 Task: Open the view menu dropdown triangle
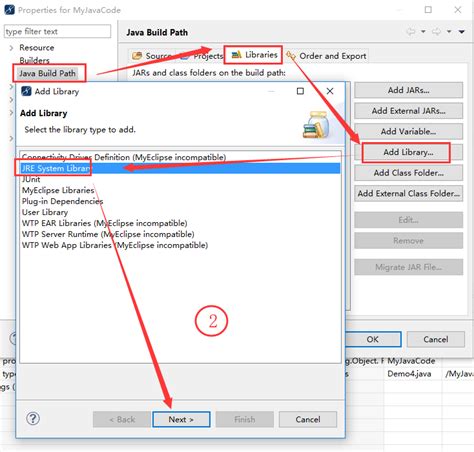(x=462, y=32)
